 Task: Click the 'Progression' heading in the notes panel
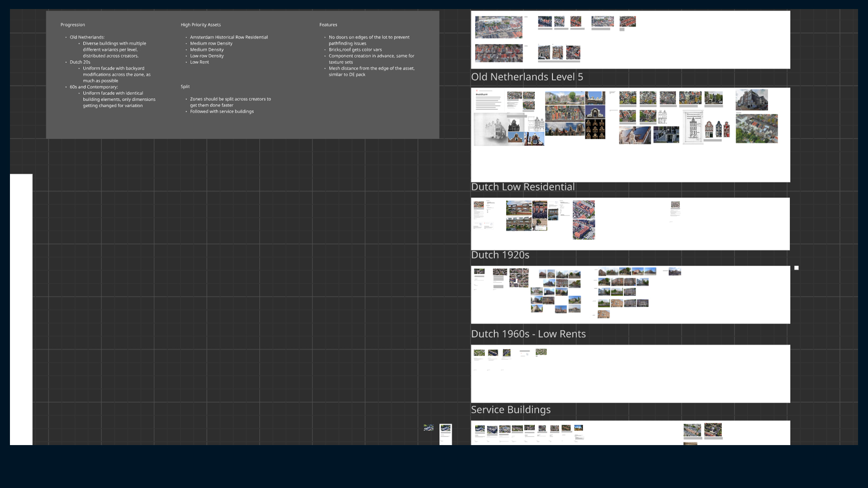[x=73, y=25]
